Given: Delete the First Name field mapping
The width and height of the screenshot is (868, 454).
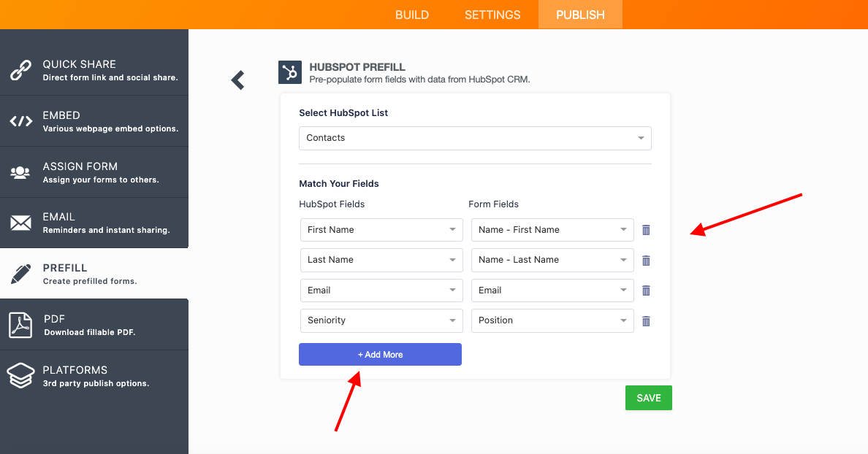Looking at the screenshot, I should 646,230.
